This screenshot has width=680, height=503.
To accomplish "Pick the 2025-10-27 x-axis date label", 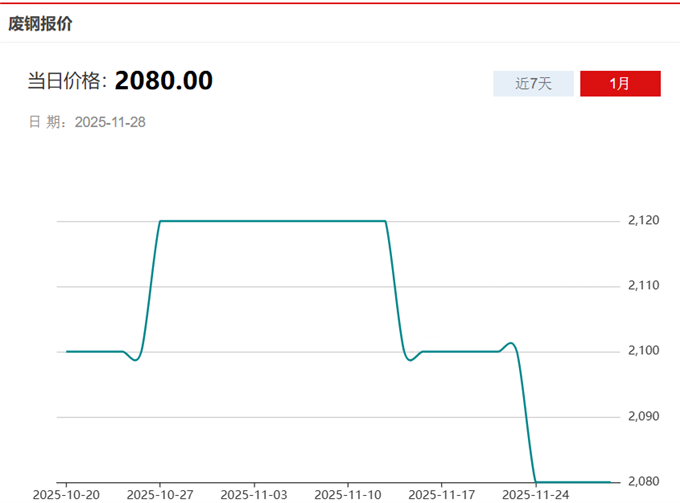I will click(160, 494).
